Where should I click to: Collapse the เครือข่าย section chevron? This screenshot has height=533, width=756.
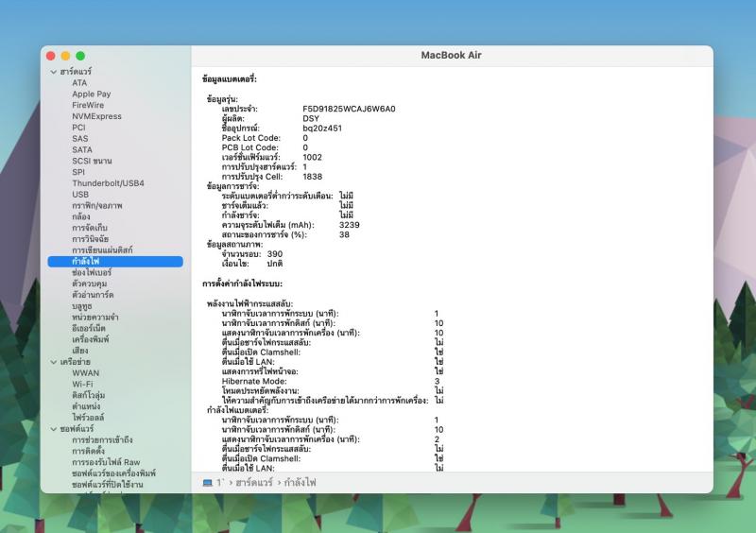coord(54,362)
